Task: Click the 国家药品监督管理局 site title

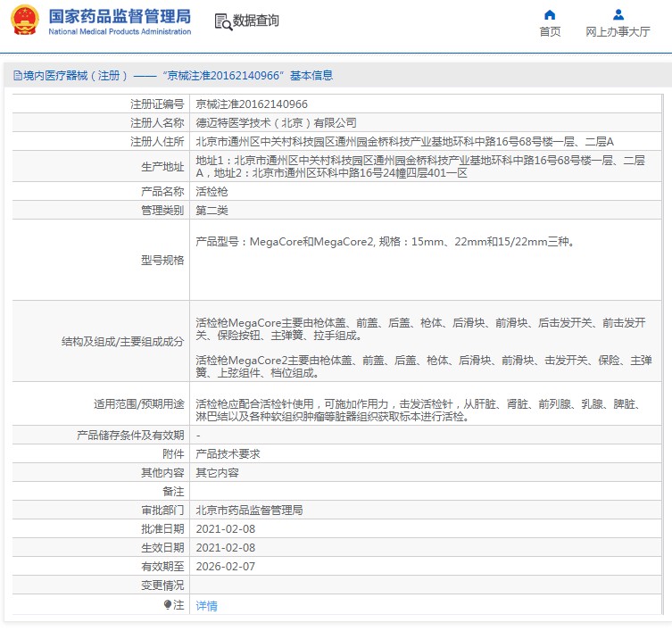Action: pos(119,16)
